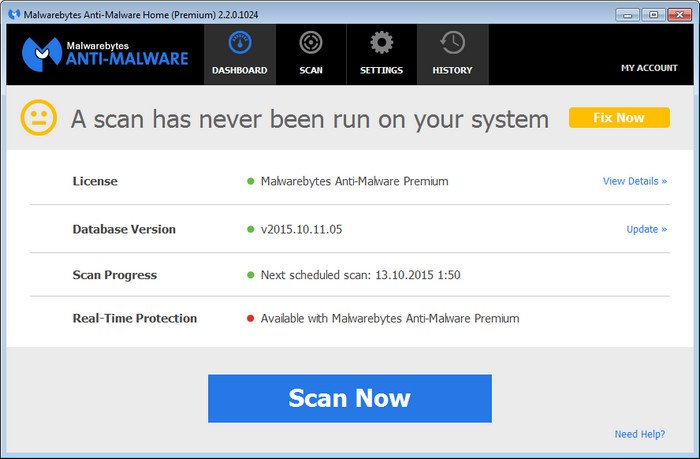700x459 pixels.
Task: Click the Scan Progress label
Action: pyautogui.click(x=115, y=275)
